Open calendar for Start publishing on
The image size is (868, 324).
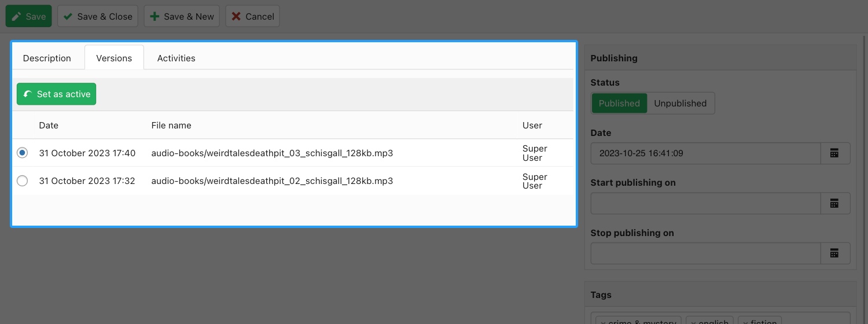[834, 204]
